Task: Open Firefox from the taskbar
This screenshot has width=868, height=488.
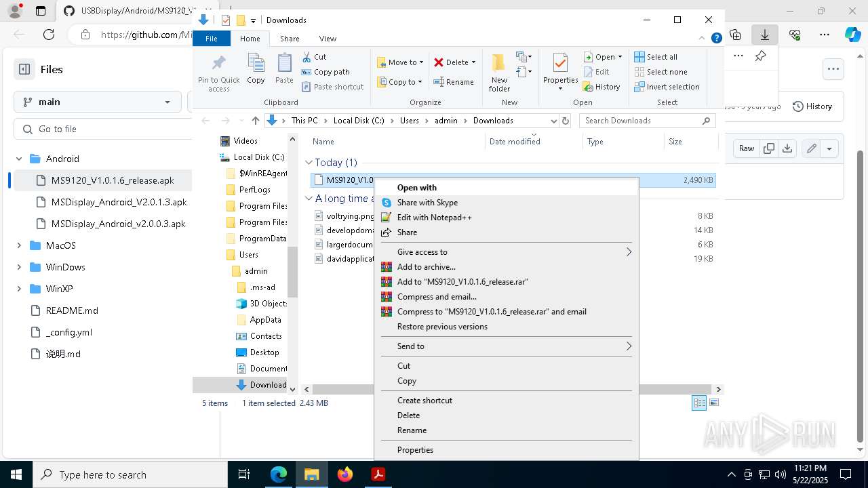Action: coord(345,474)
